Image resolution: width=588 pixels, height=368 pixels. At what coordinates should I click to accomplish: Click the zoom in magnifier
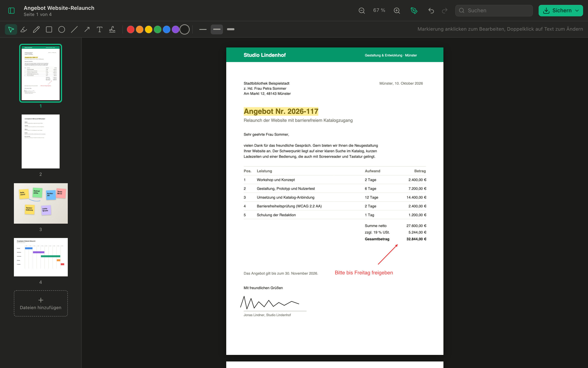[x=397, y=10]
